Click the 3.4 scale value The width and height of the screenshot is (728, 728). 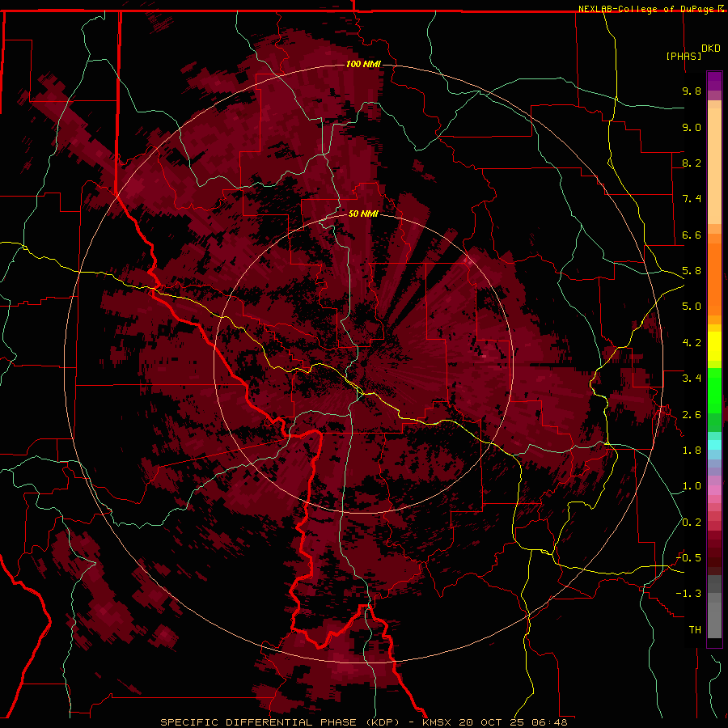click(x=692, y=379)
